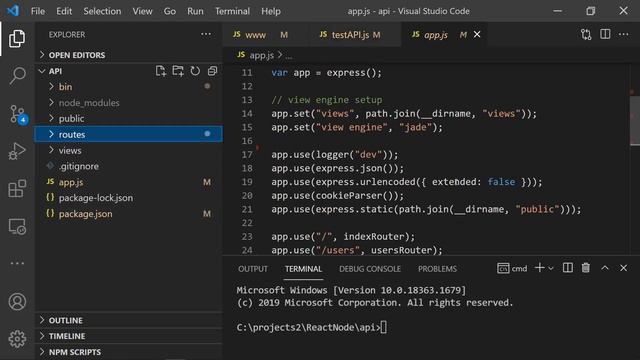Image resolution: width=640 pixels, height=360 pixels.
Task: Open changes compare icon in editor toolbar
Action: coord(586,35)
